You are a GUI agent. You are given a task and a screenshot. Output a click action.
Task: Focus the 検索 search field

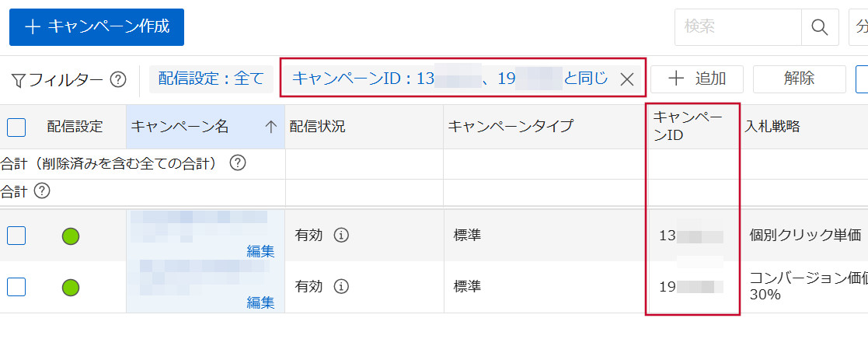coord(738,26)
